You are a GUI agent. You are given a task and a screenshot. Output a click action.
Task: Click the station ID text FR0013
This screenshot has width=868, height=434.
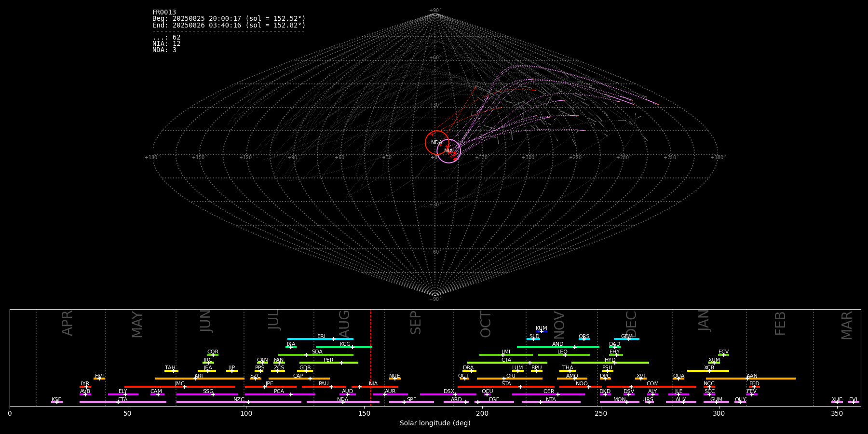[x=164, y=12]
